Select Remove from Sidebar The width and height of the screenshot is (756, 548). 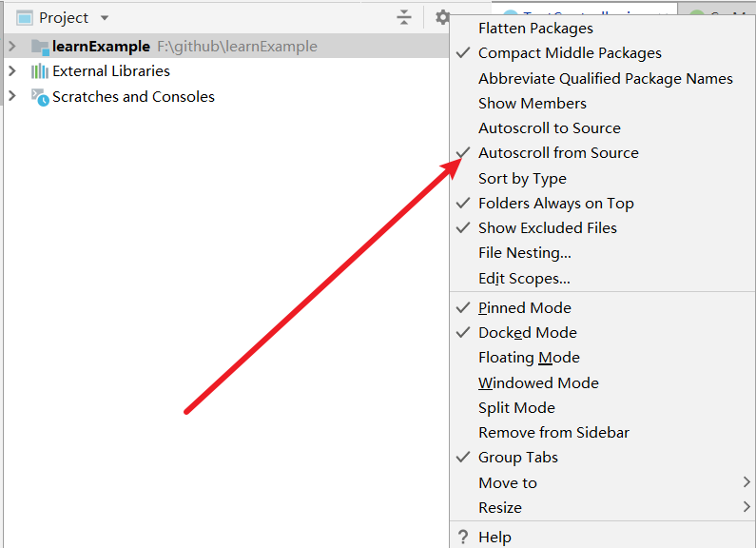[553, 433]
